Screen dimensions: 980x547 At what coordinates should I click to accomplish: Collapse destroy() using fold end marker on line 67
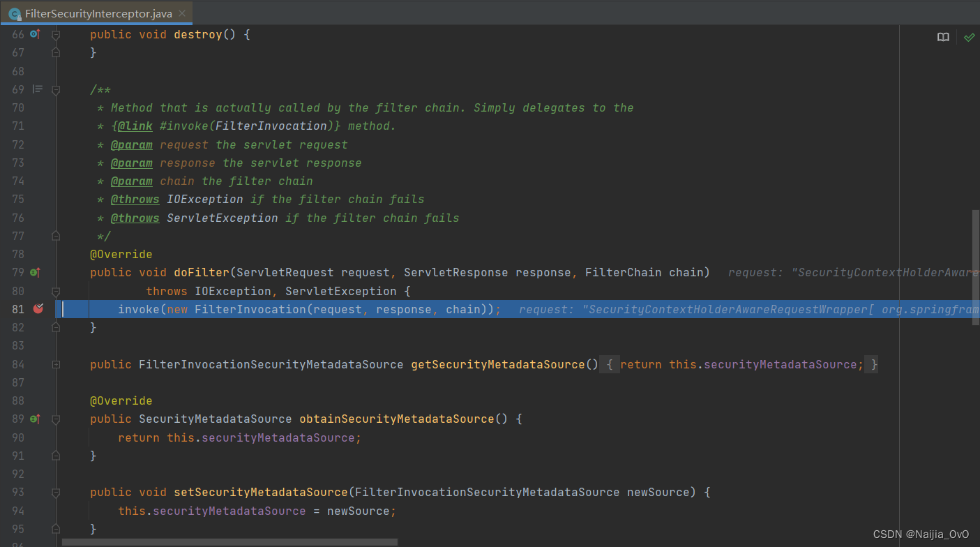[56, 52]
